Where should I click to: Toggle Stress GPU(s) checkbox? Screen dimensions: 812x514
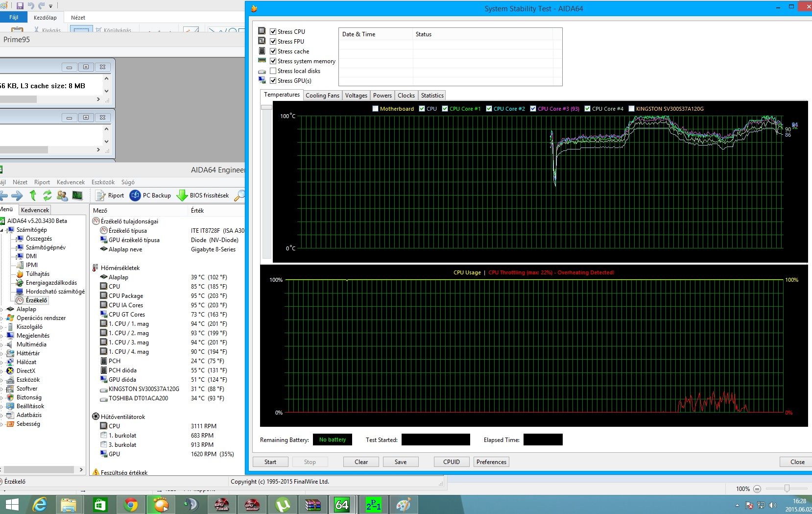click(x=273, y=81)
